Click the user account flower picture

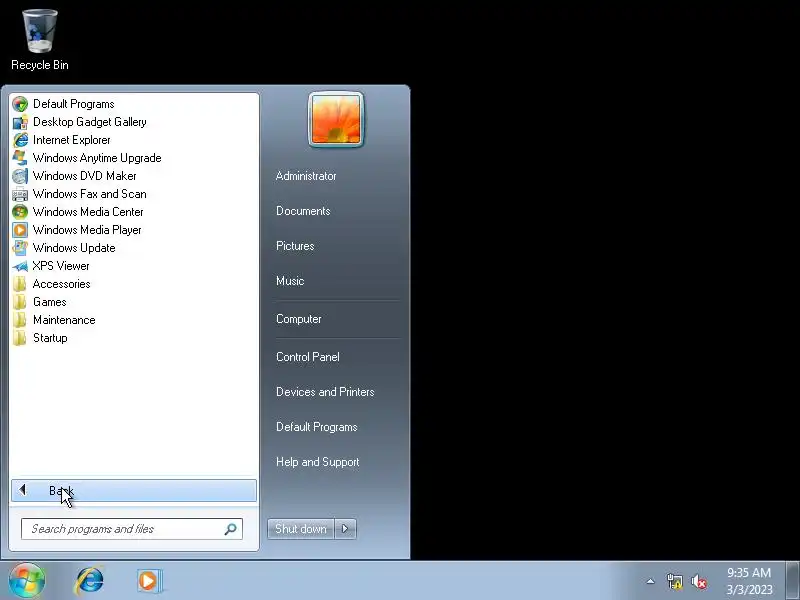336,119
